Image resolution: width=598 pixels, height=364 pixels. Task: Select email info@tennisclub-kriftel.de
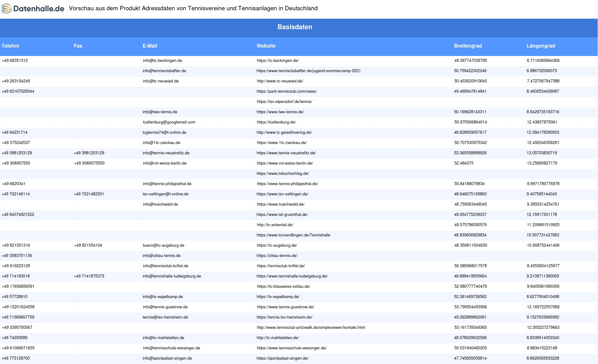point(166,266)
